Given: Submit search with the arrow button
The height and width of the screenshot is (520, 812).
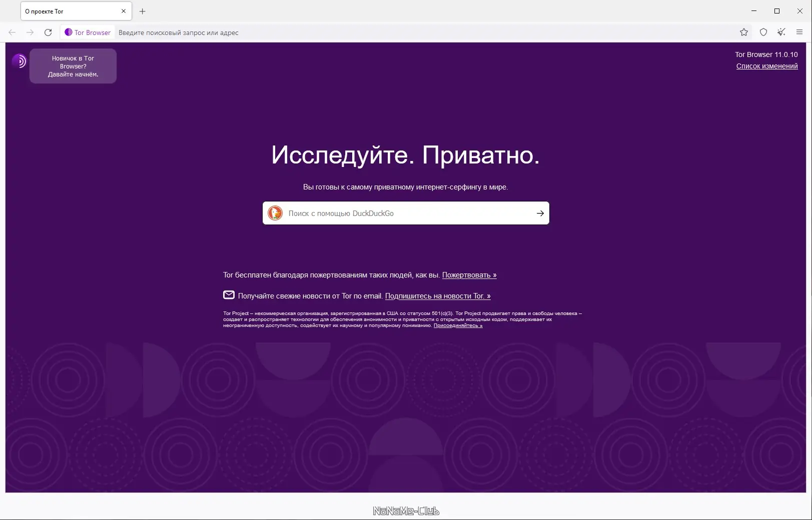Looking at the screenshot, I should pos(540,213).
